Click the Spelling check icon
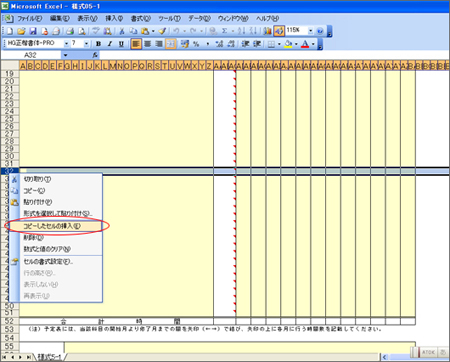This screenshot has height=362, width=450. point(96,31)
